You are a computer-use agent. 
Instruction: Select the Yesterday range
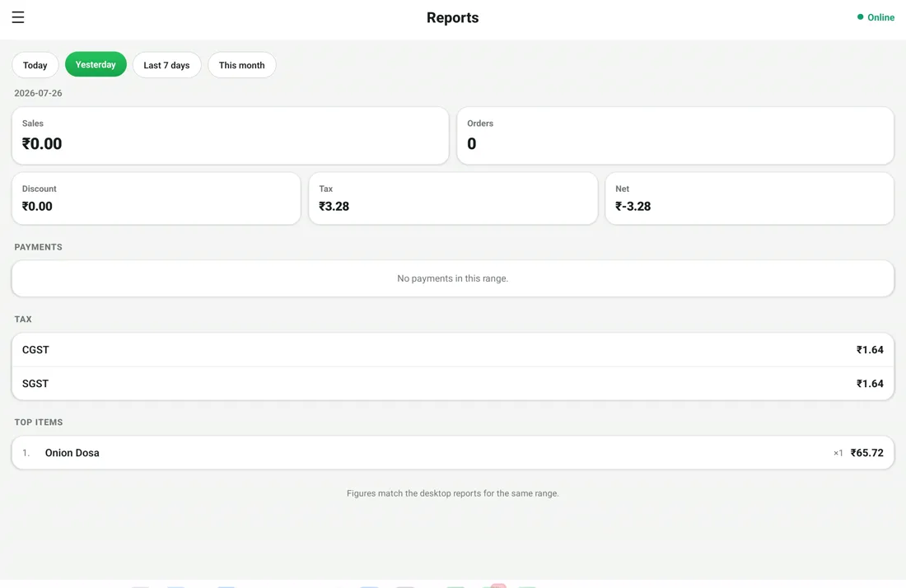(96, 65)
